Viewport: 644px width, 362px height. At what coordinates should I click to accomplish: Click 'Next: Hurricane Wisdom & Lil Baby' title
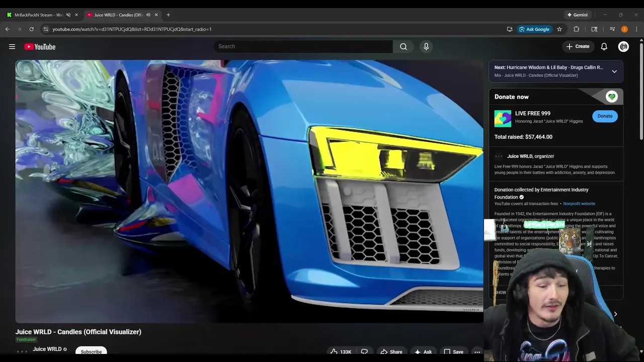(x=548, y=67)
